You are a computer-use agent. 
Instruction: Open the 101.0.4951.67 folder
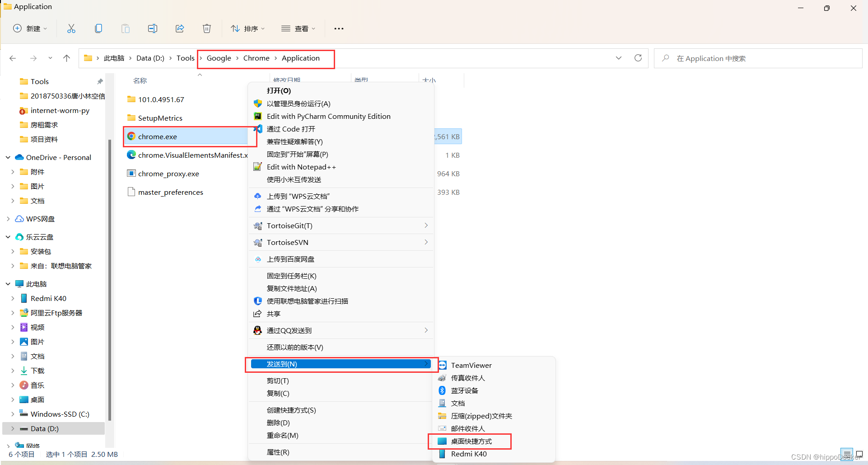(x=161, y=99)
